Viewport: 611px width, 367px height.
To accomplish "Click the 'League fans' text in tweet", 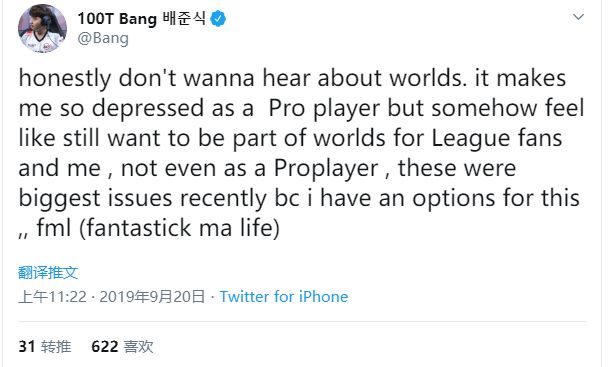I will tap(497, 138).
